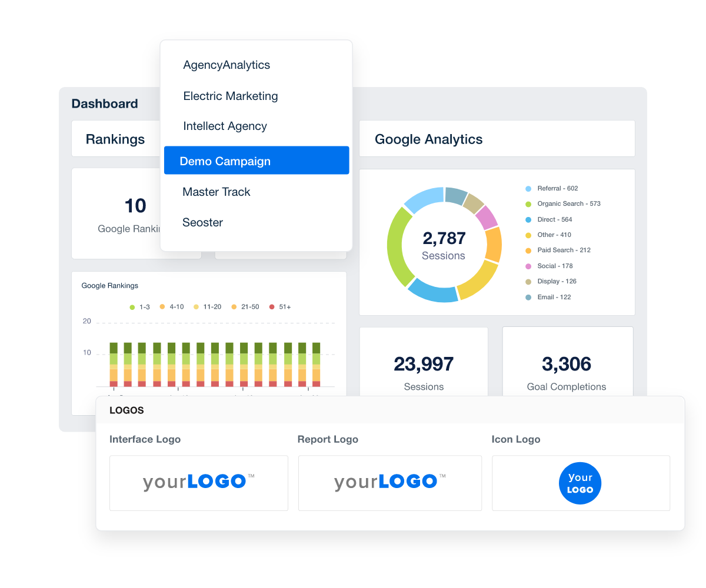Click the Google Rankings chart title
The width and height of the screenshot is (706, 588).
click(x=110, y=286)
